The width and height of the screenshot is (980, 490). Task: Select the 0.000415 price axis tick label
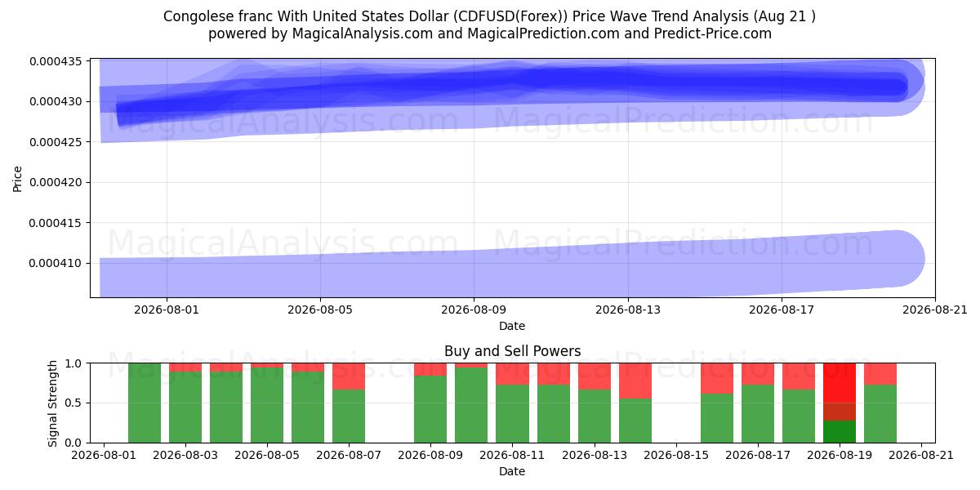[56, 223]
